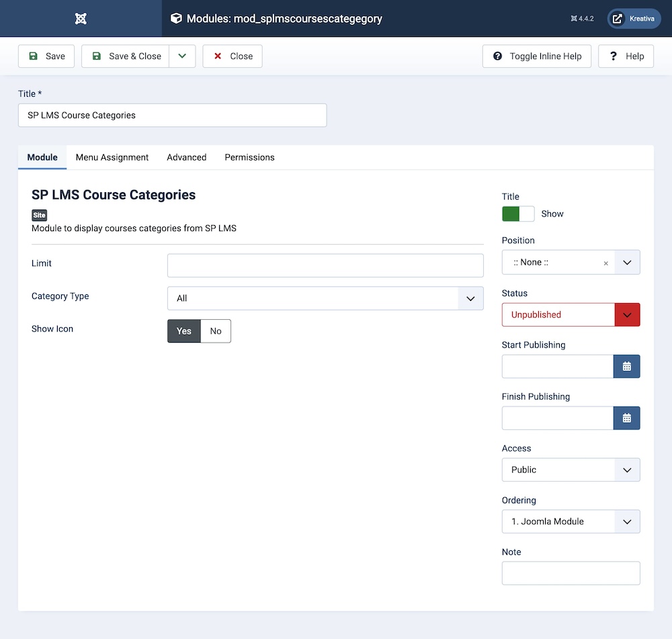This screenshot has width=672, height=639.
Task: Open Finish Publishing calendar picker
Action: 626,419
